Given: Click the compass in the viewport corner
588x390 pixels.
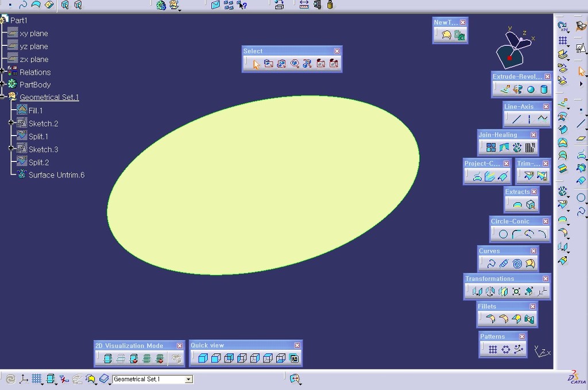Looking at the screenshot, I should 514,49.
